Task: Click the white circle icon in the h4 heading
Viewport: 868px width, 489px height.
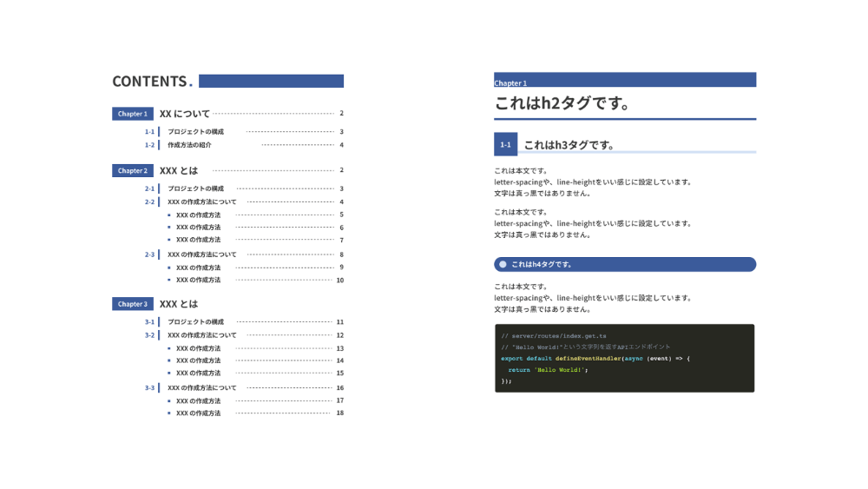Action: 503,264
